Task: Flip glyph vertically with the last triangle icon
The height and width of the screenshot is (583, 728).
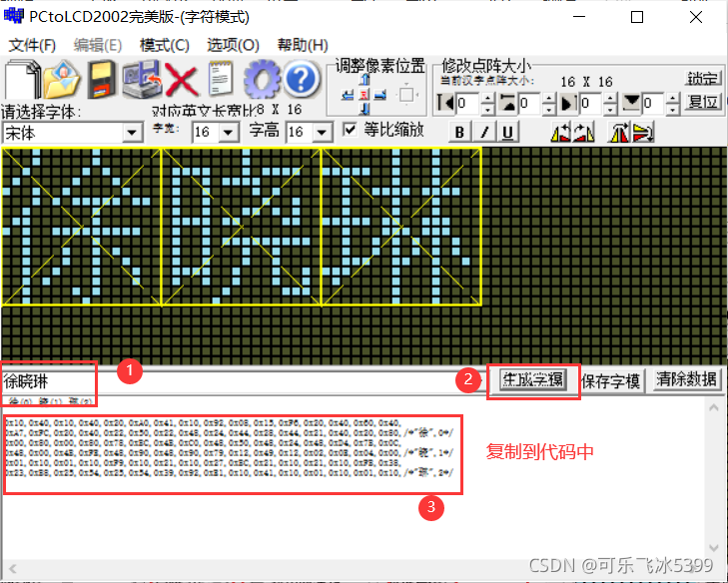Action: 643,133
